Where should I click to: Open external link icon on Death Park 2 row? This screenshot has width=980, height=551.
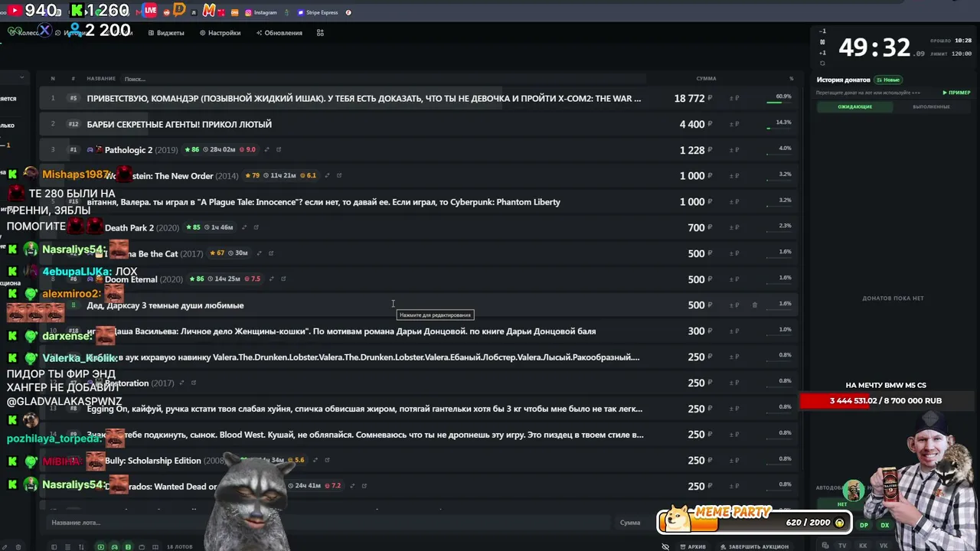[256, 227]
